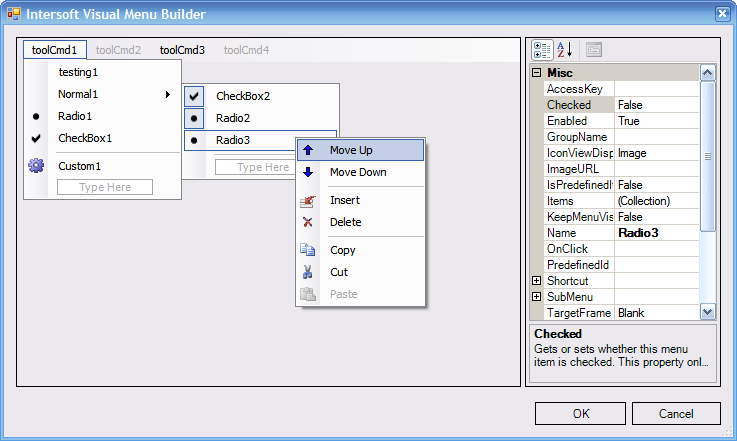The image size is (737, 441).
Task: Select the OnClick property
Action: pos(622,249)
